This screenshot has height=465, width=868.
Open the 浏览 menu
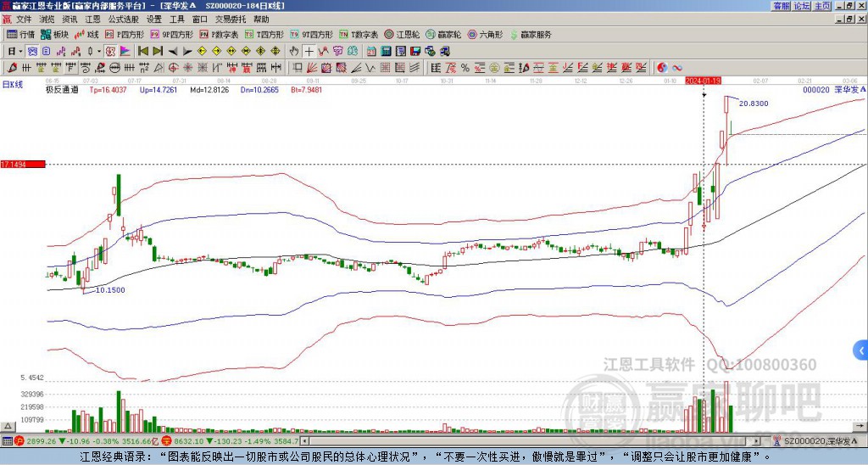coord(47,20)
